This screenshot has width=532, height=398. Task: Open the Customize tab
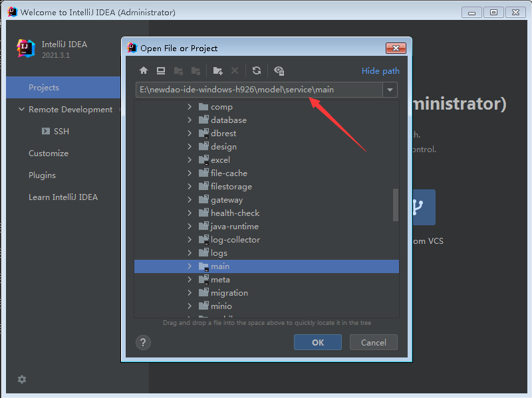pos(49,153)
